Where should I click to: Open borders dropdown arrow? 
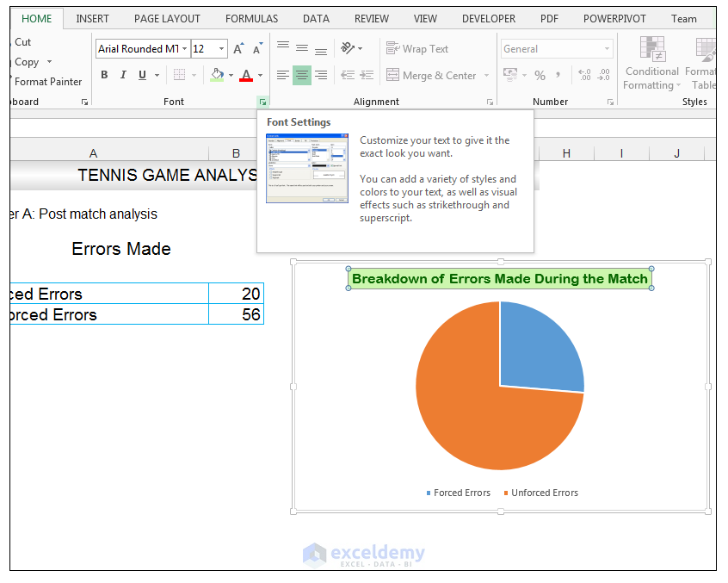[194, 75]
